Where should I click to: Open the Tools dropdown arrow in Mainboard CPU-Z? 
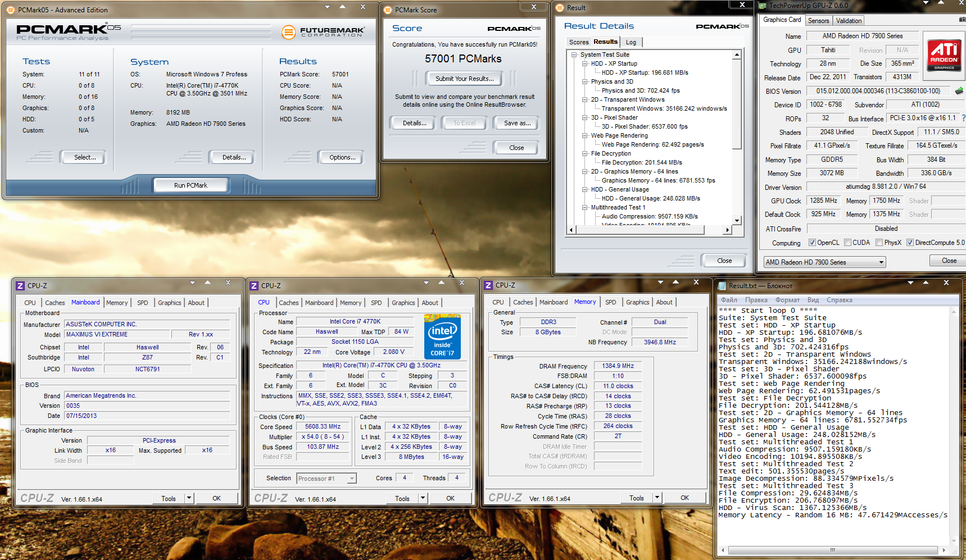(x=189, y=498)
